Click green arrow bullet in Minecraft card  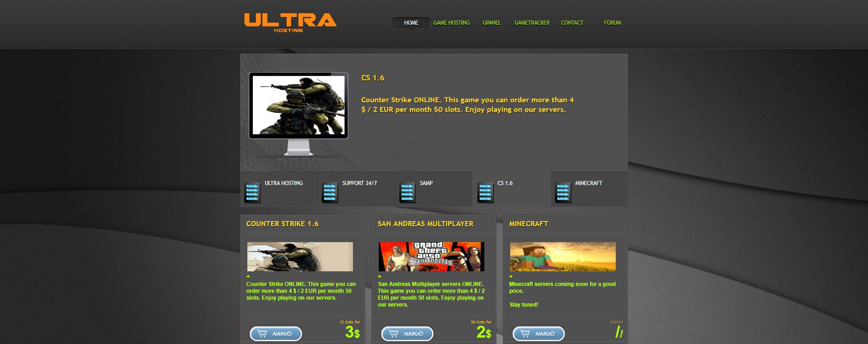(511, 276)
